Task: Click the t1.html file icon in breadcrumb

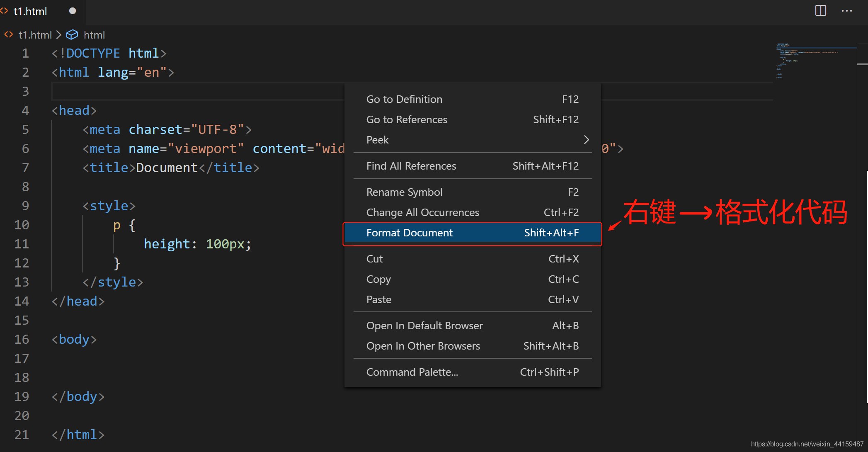Action: [8, 35]
